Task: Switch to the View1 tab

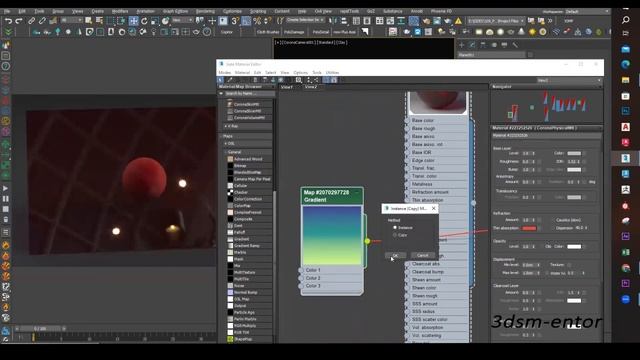Action: pyautogui.click(x=287, y=87)
